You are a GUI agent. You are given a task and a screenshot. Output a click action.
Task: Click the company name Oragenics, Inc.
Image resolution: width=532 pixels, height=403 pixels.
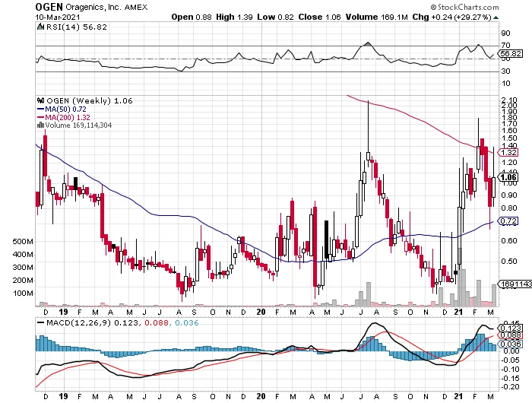93,7
